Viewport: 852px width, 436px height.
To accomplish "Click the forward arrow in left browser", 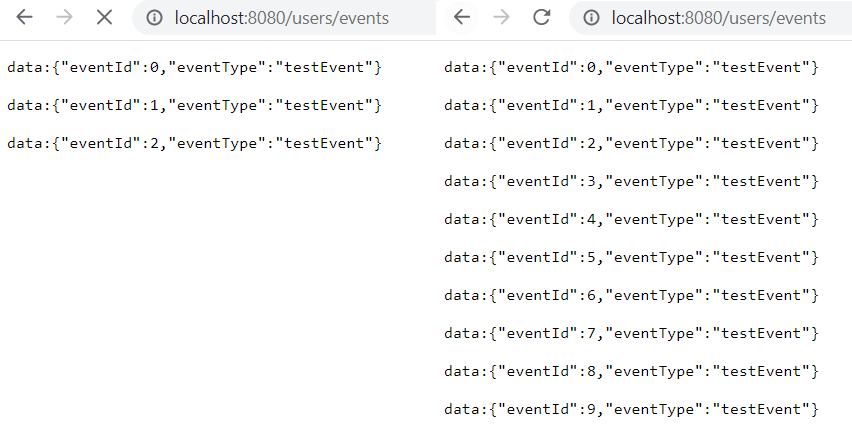I will coord(65,17).
